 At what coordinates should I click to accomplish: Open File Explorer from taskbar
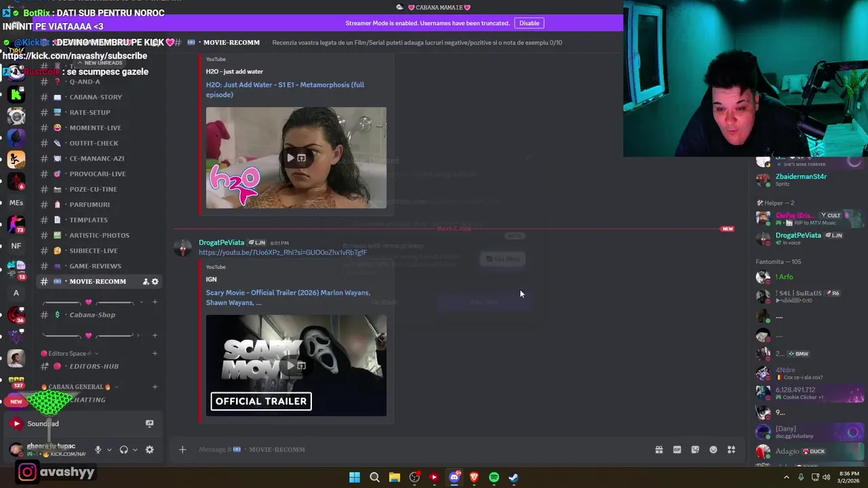point(394,477)
